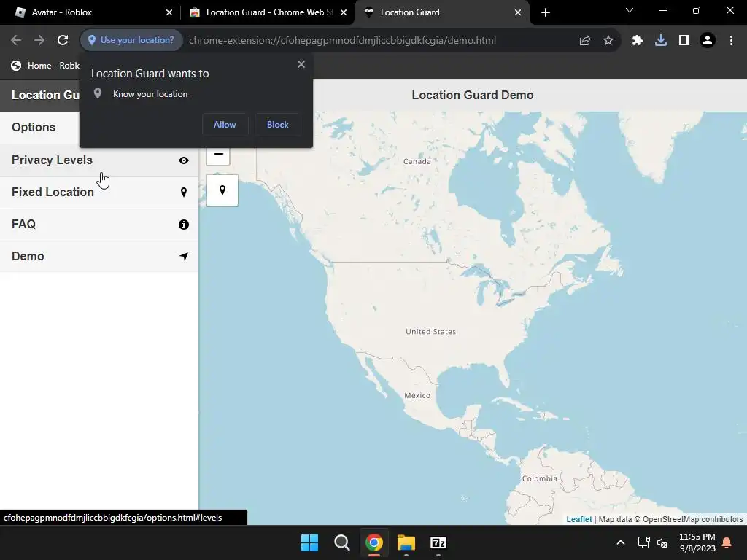Screen dimensions: 747x560
Task: Open the taskbar clock and date
Action: [697, 542]
